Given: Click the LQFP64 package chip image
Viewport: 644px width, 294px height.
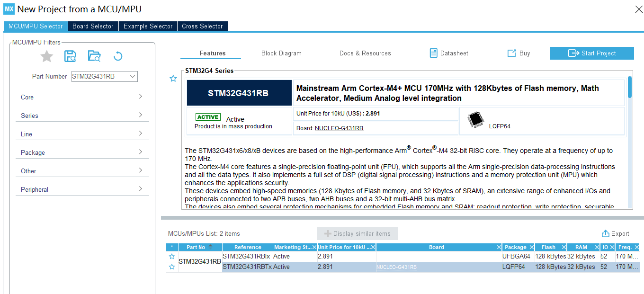Looking at the screenshot, I should (x=475, y=120).
